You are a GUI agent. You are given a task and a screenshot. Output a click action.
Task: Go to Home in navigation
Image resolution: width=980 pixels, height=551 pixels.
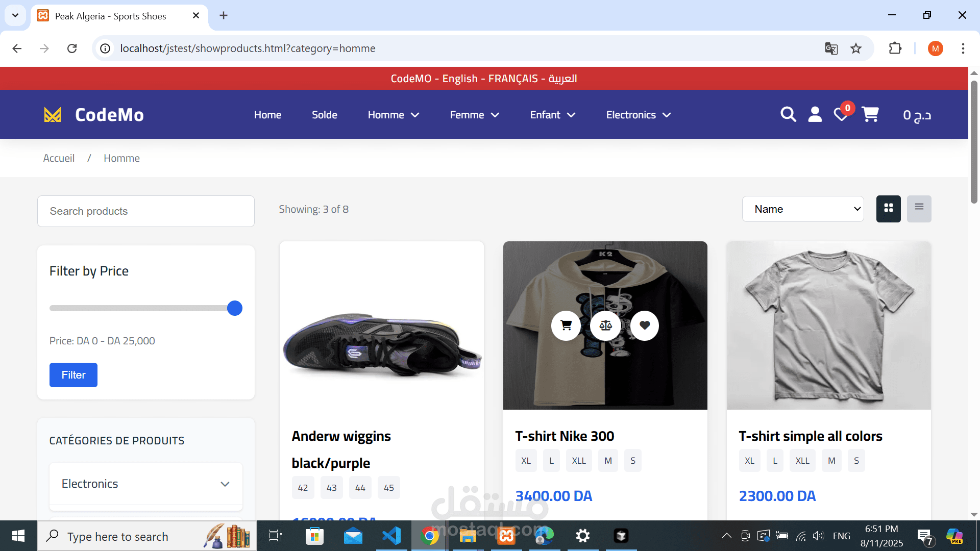(267, 115)
